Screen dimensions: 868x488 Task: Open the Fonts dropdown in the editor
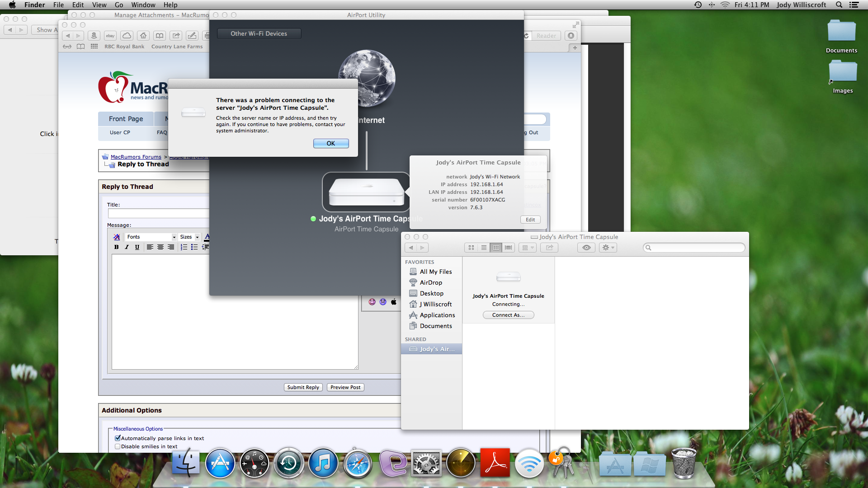coord(151,237)
